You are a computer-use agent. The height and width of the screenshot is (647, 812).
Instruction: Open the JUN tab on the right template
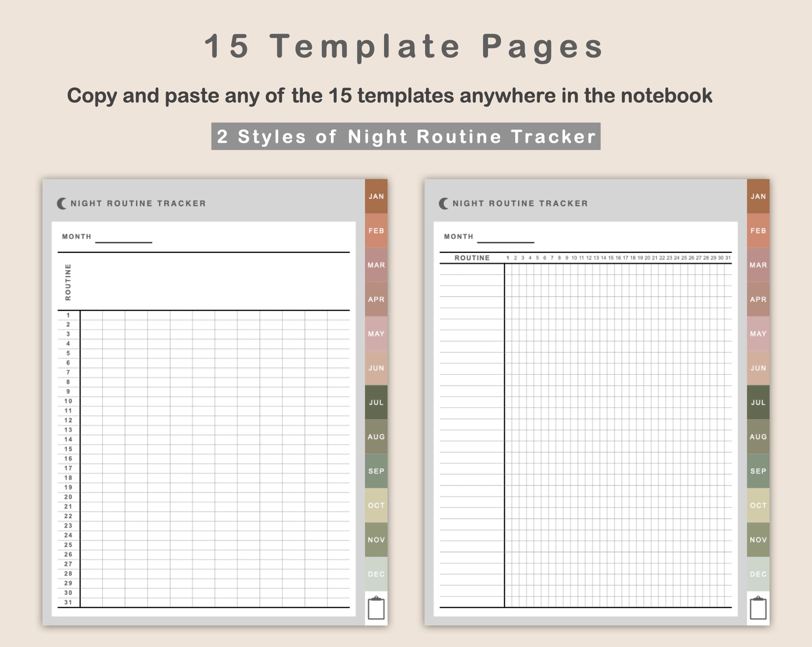point(758,368)
